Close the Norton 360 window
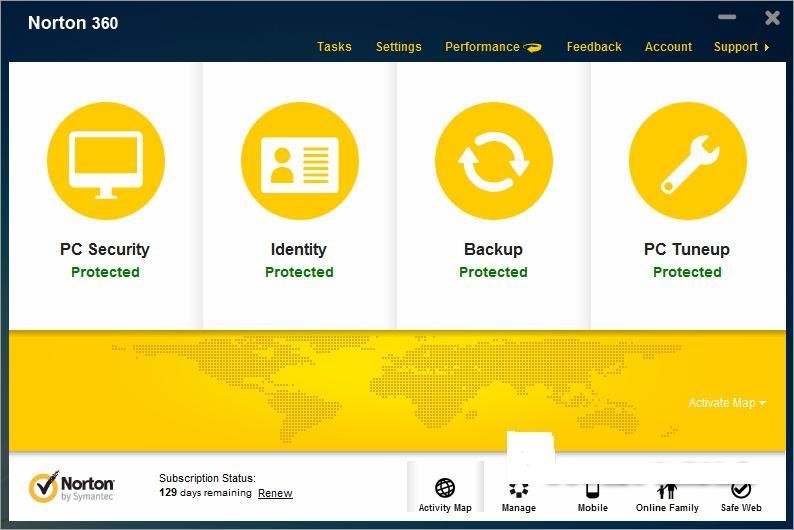This screenshot has width=794, height=530. coord(772,18)
